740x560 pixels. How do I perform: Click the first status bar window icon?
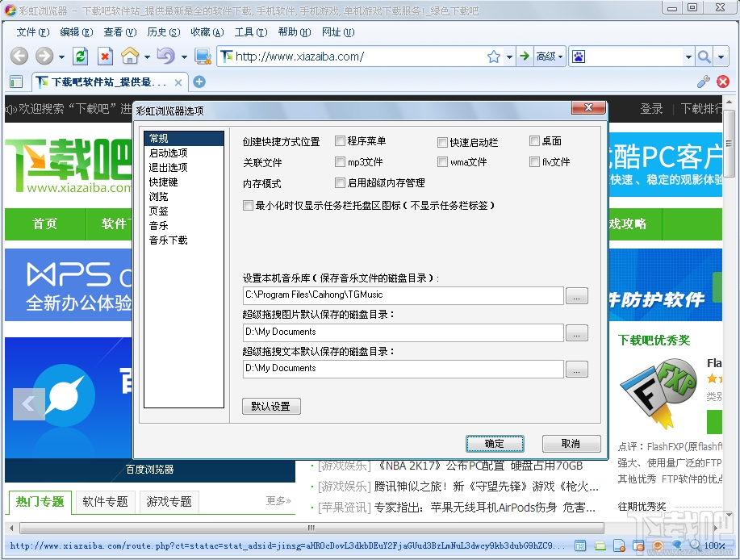click(x=580, y=545)
